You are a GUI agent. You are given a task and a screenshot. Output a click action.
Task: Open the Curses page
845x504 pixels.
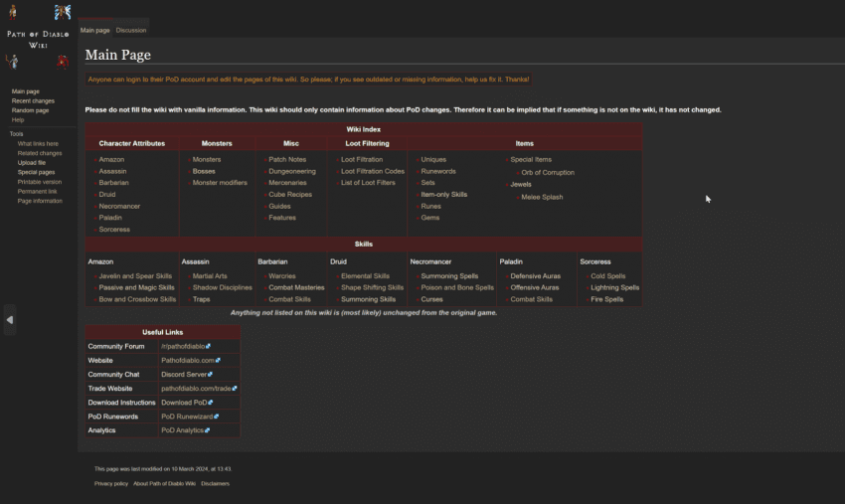(x=431, y=299)
